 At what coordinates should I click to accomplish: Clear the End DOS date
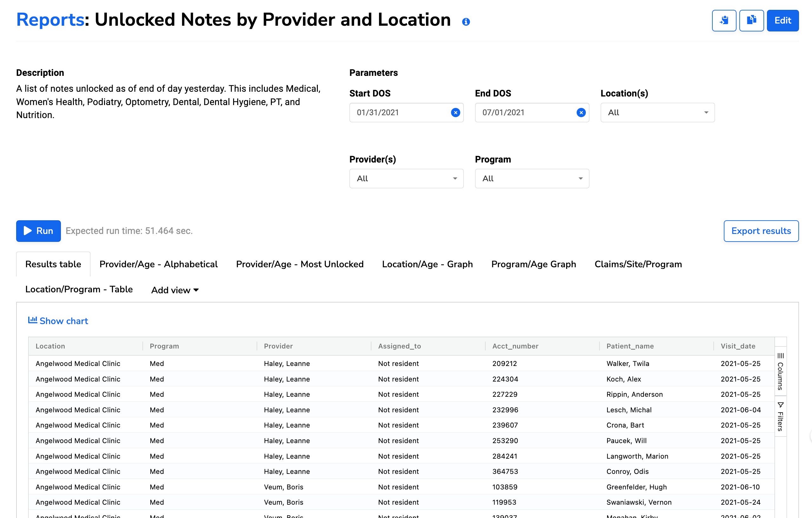coord(581,112)
